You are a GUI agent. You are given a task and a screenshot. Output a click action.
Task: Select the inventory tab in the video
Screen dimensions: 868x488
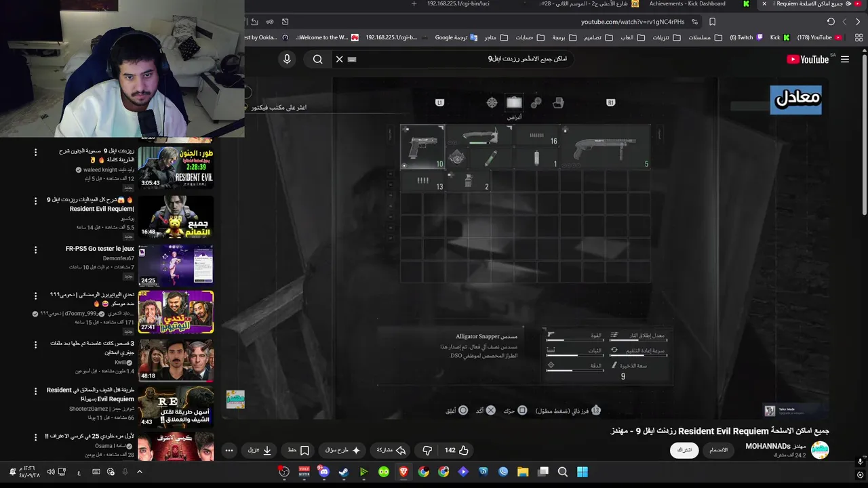pos(514,102)
